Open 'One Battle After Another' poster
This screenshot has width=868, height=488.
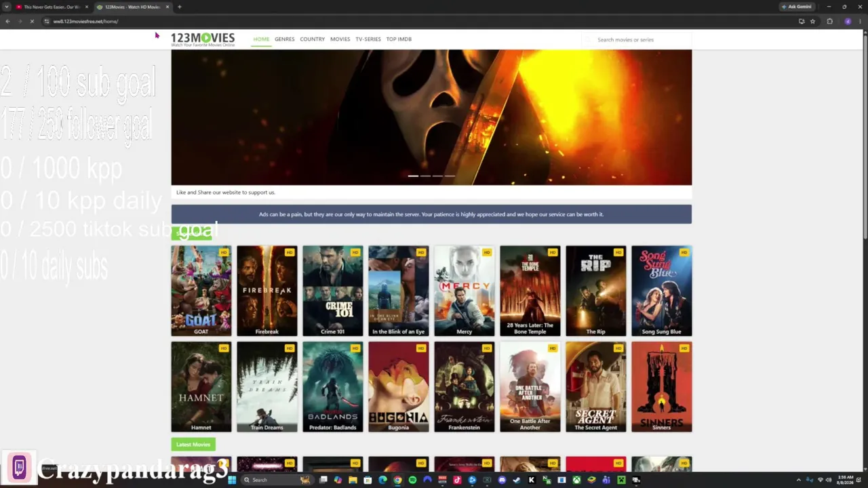point(530,386)
